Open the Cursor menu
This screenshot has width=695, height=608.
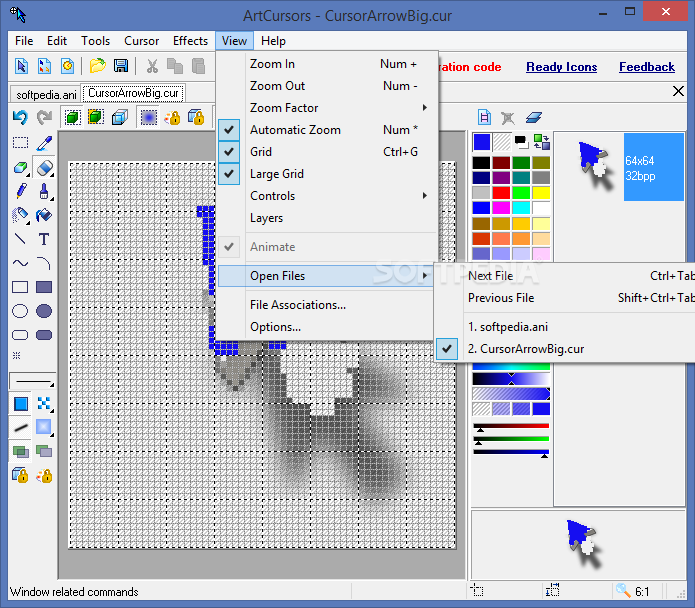[141, 41]
